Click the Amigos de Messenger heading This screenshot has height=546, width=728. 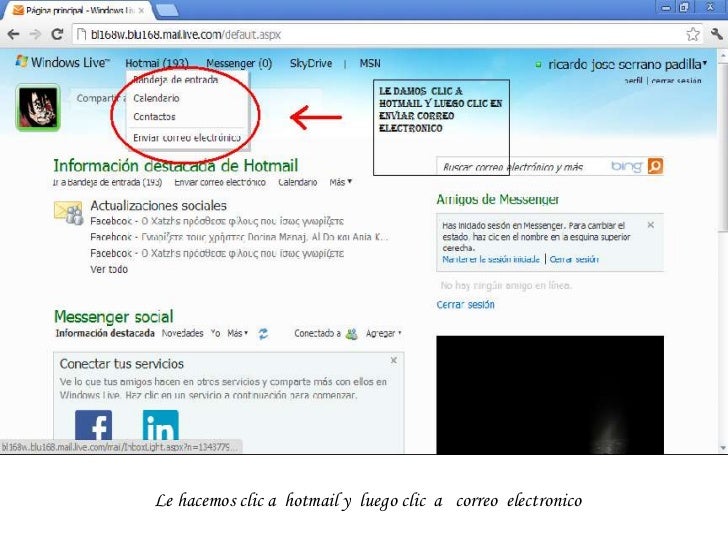tap(498, 199)
